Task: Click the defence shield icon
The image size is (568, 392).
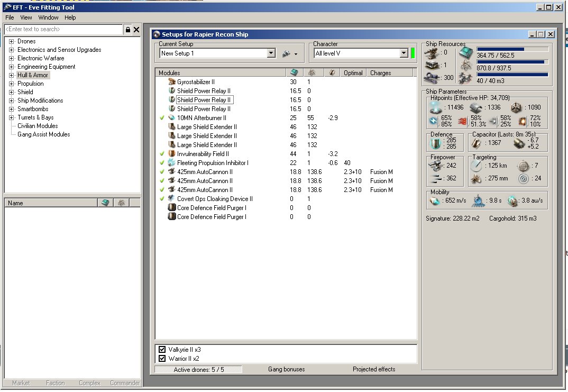Action: [435, 143]
